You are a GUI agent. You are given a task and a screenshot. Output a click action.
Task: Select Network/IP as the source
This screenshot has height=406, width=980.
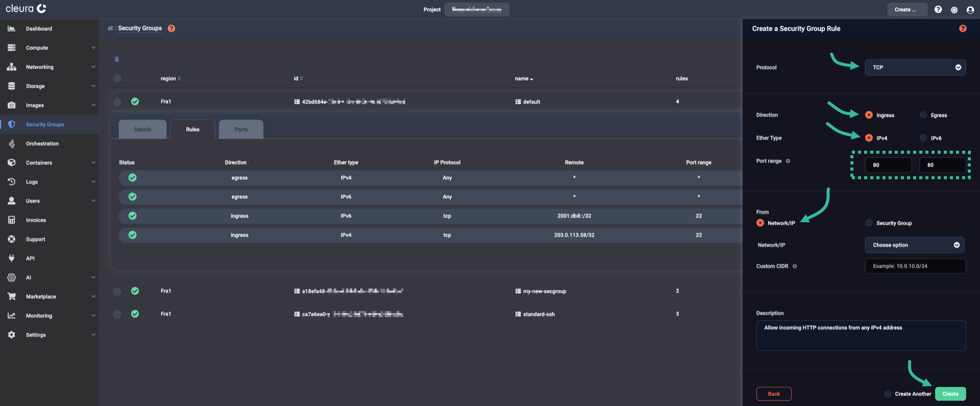click(x=760, y=223)
